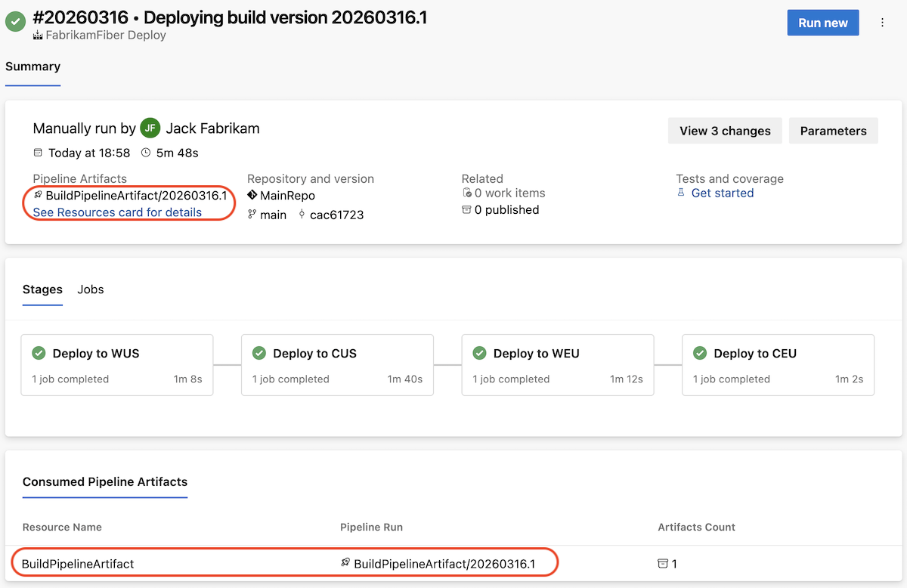The height and width of the screenshot is (588, 907).
Task: Open the BuildPipelineArtifact/20260316.1 pipeline run in the table
Action: coord(444,564)
